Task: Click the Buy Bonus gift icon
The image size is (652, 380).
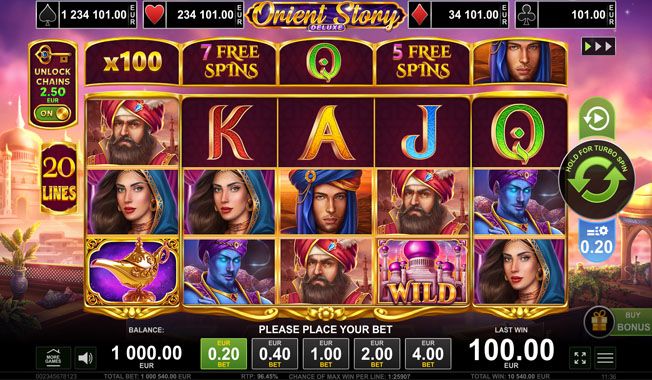Action: point(599,321)
